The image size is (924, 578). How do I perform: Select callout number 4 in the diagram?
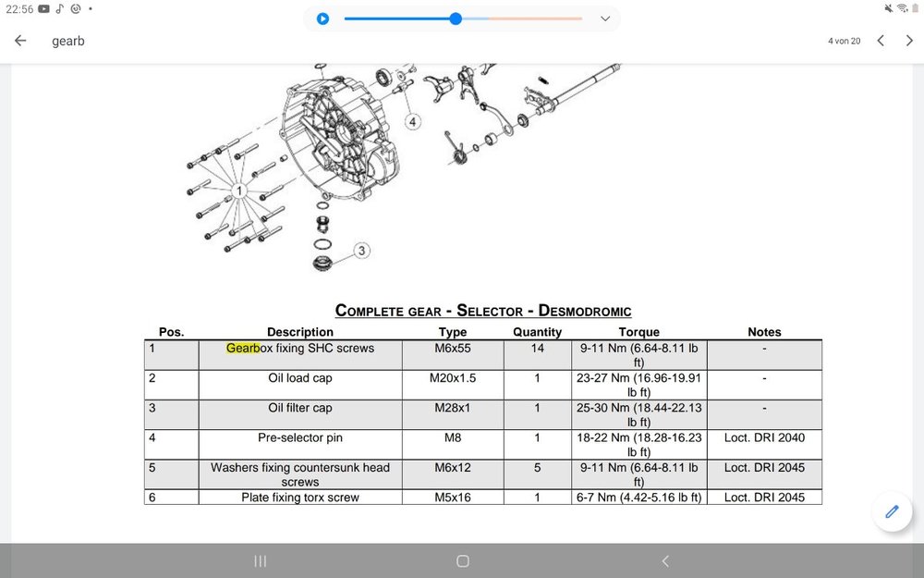pyautogui.click(x=412, y=121)
